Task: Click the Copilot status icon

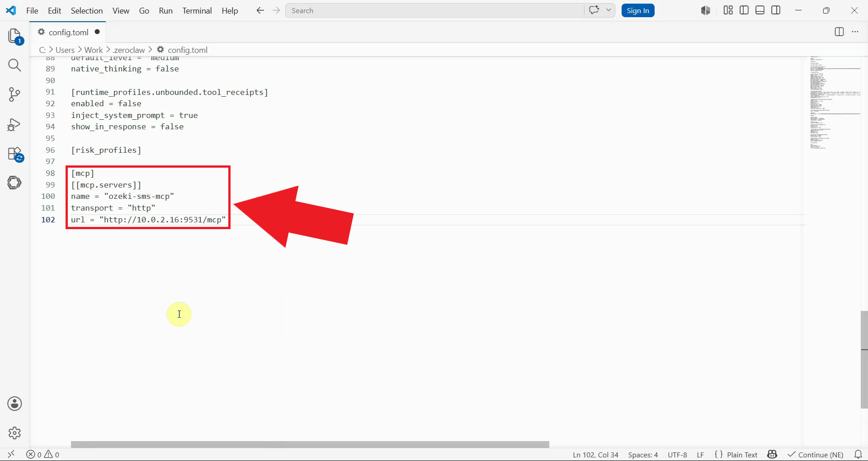Action: (772, 454)
